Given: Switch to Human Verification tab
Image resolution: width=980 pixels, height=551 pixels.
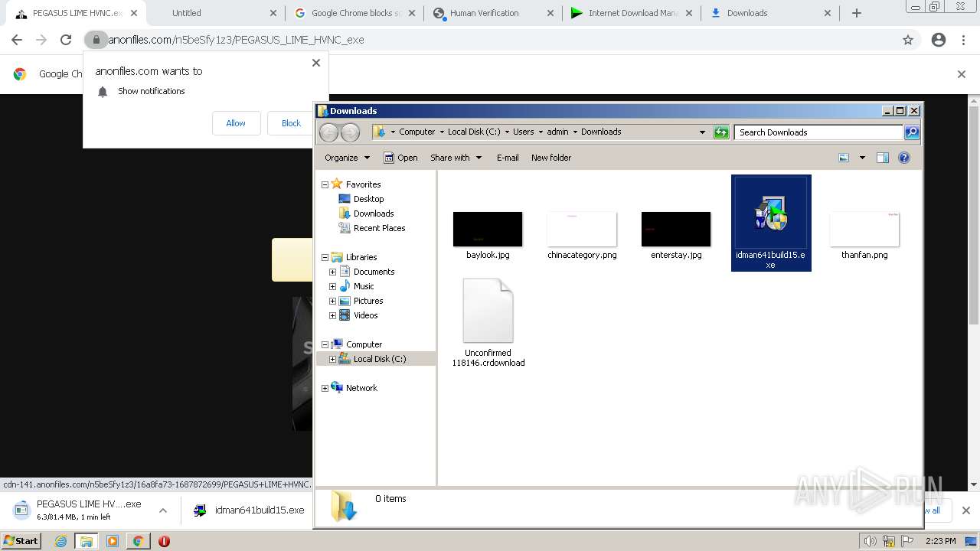Looking at the screenshot, I should tap(495, 13).
